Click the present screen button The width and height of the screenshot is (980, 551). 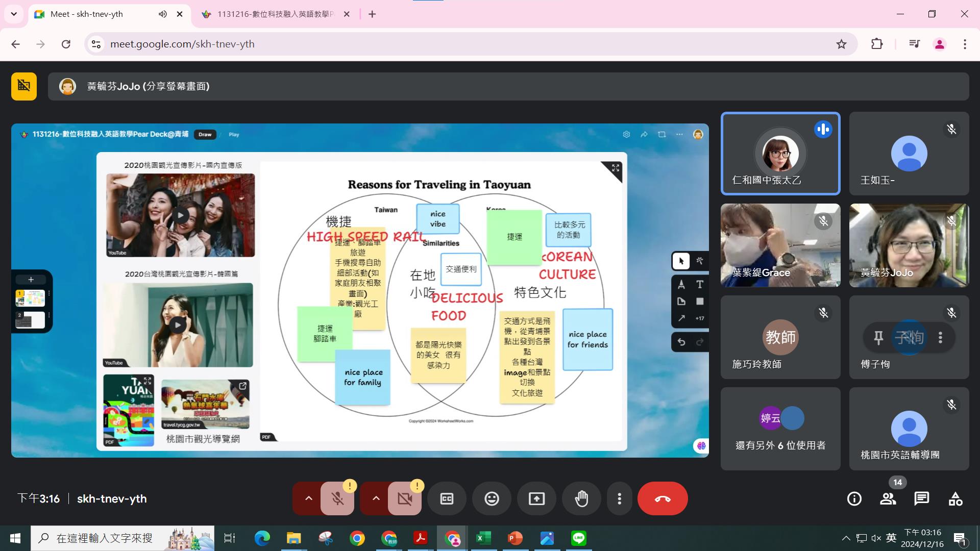point(536,498)
